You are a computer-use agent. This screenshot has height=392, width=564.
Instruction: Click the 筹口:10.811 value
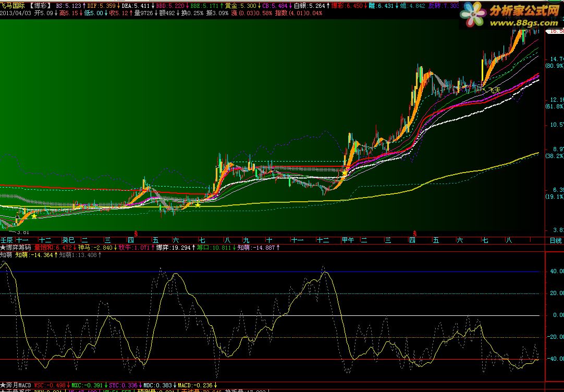[x=214, y=248]
